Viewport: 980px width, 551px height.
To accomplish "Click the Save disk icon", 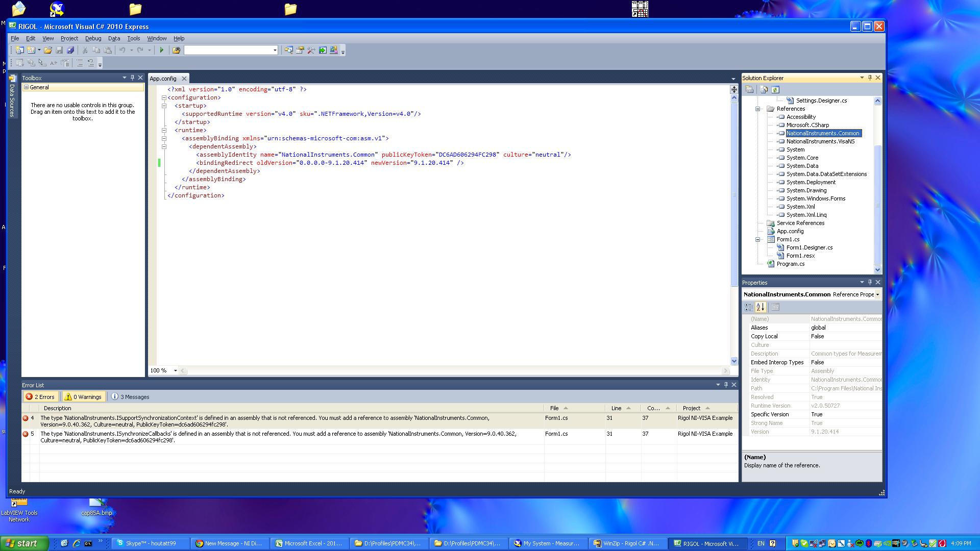I will [59, 50].
